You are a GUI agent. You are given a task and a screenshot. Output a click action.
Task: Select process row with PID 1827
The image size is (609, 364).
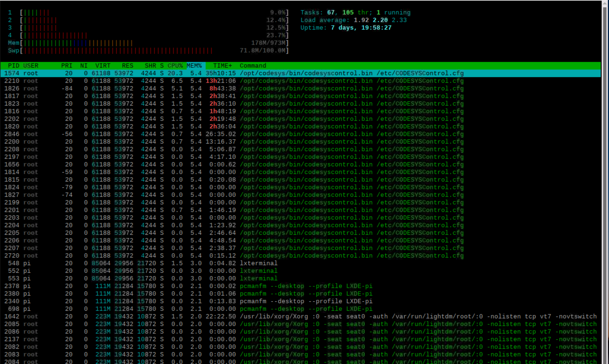coord(301,195)
